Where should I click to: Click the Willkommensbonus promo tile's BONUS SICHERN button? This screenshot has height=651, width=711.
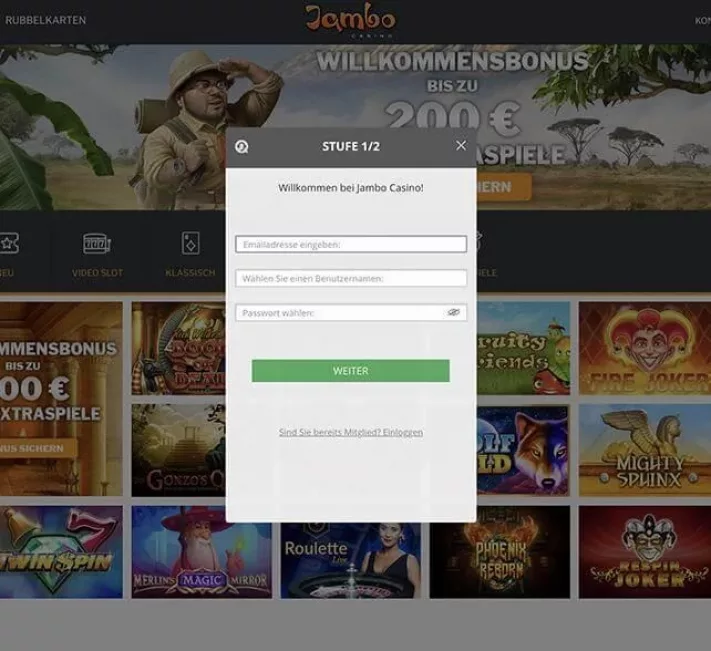(x=39, y=448)
